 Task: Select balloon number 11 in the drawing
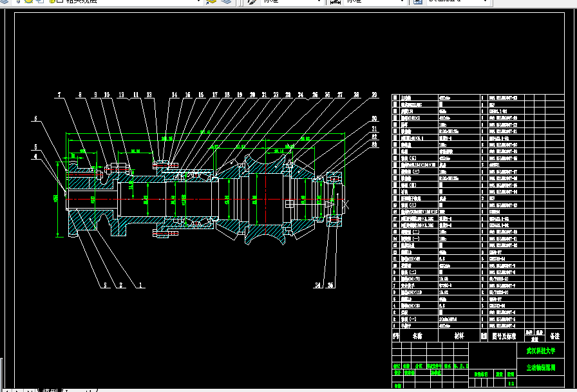136,95
